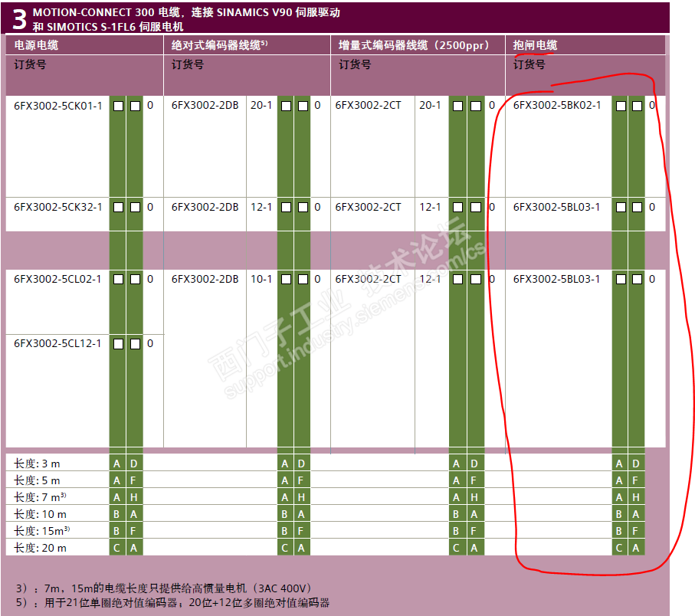Select the "电源电缆" column header
The height and width of the screenshot is (616, 695).
(36, 45)
